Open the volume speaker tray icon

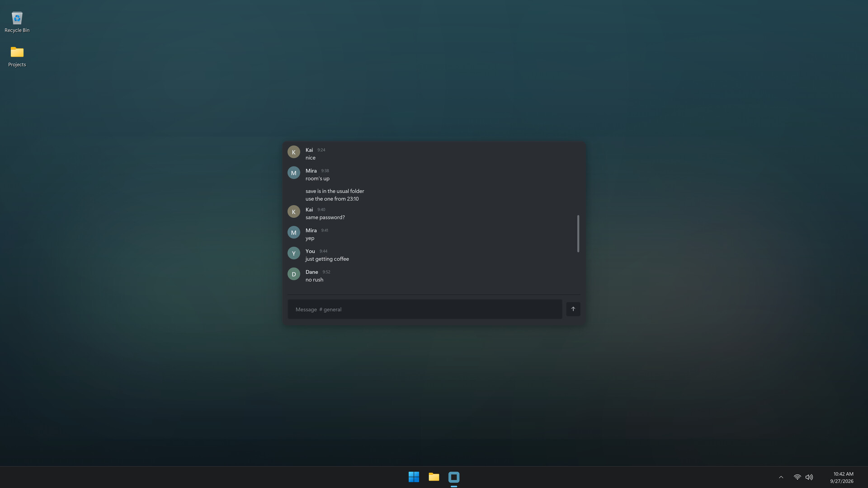coord(809,477)
